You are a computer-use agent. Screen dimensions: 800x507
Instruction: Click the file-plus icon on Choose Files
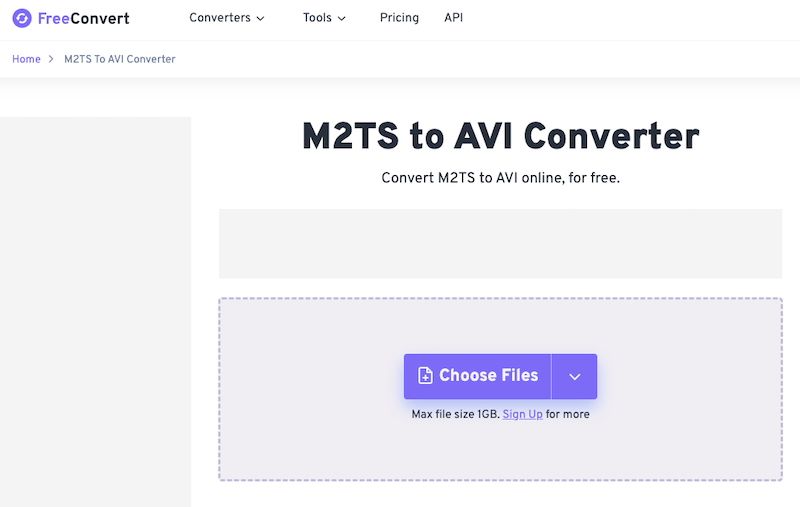[x=425, y=376]
